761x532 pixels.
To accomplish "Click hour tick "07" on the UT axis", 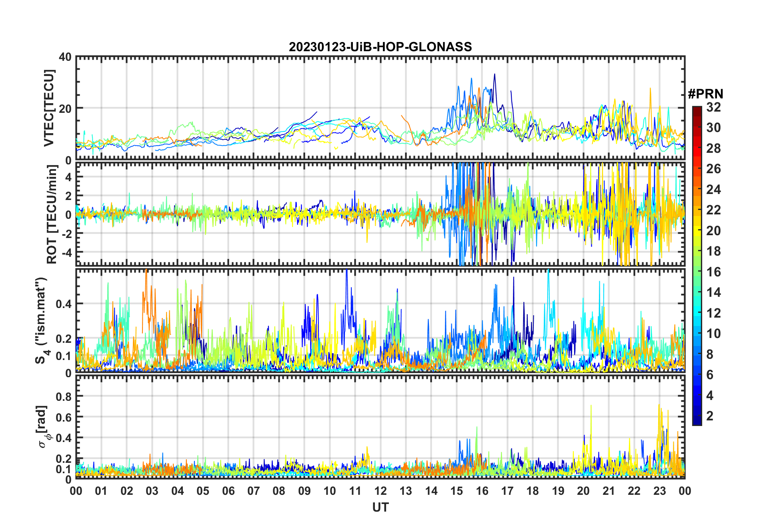I will [254, 491].
